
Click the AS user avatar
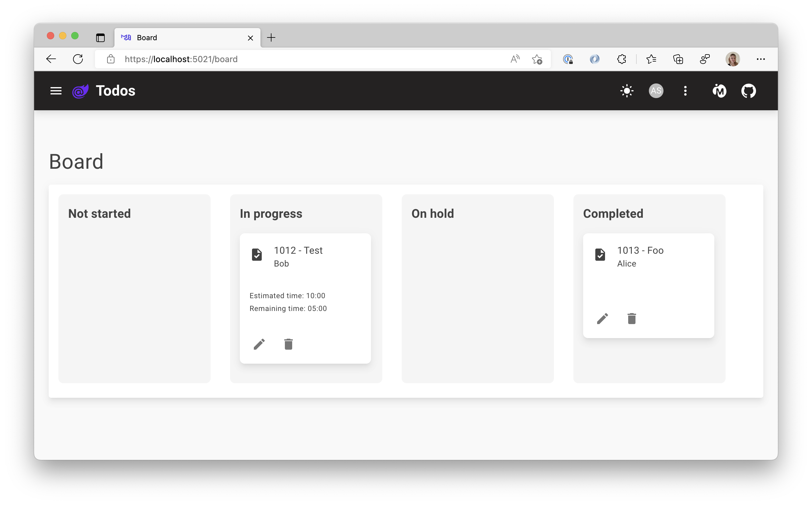[x=656, y=91]
